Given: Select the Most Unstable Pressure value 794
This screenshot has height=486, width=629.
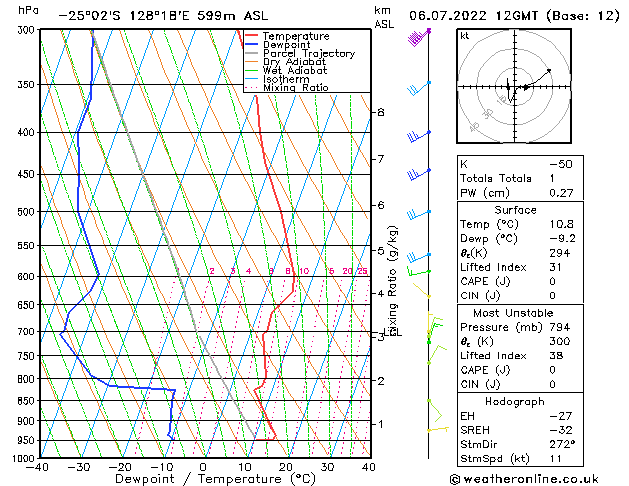Looking at the screenshot, I should (560, 327).
